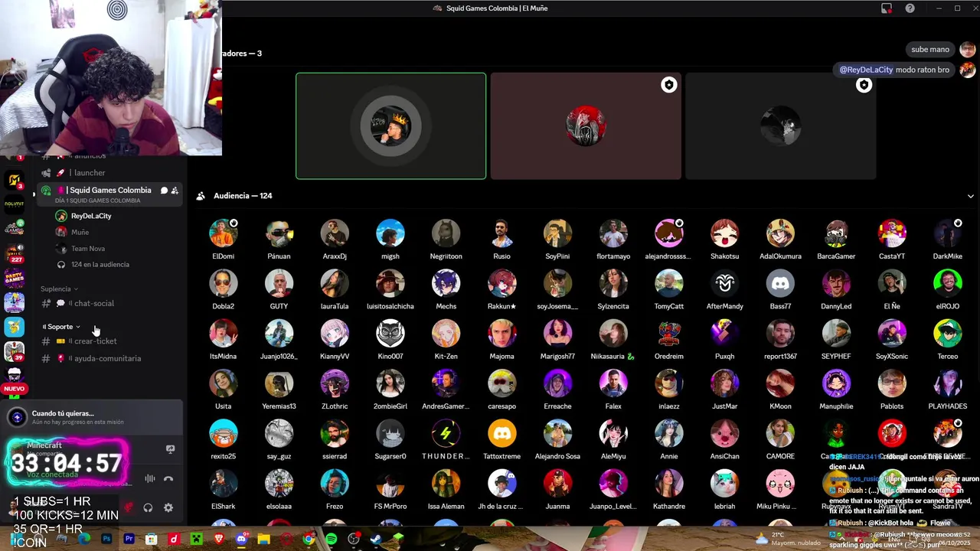Screen dimensions: 980x551
Task: Click audience member Puxqh avatar
Action: pyautogui.click(x=724, y=334)
